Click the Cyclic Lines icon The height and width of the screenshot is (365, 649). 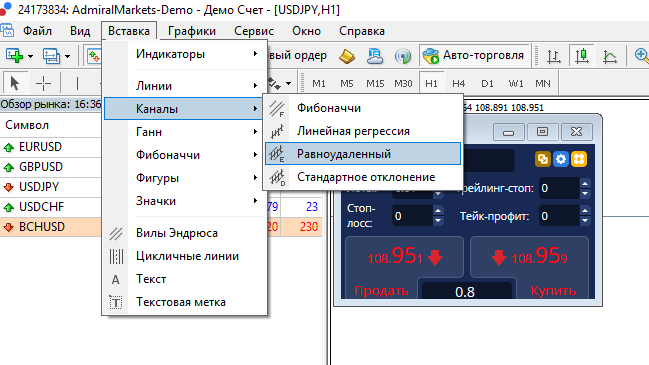(x=116, y=256)
